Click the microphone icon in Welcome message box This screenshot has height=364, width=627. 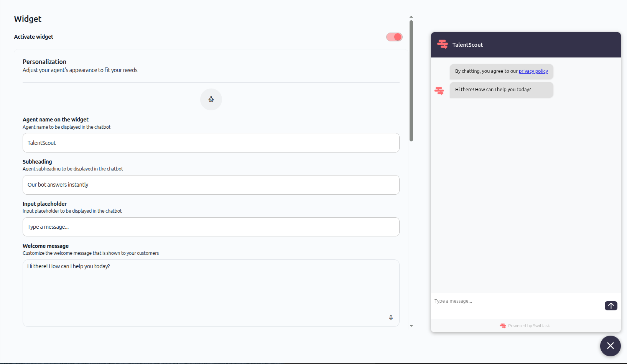click(x=391, y=318)
